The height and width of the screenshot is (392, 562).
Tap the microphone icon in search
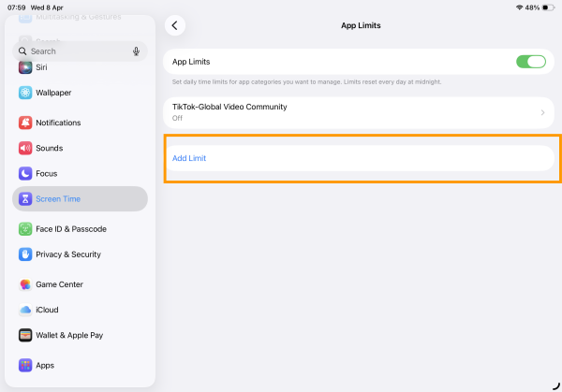point(136,51)
